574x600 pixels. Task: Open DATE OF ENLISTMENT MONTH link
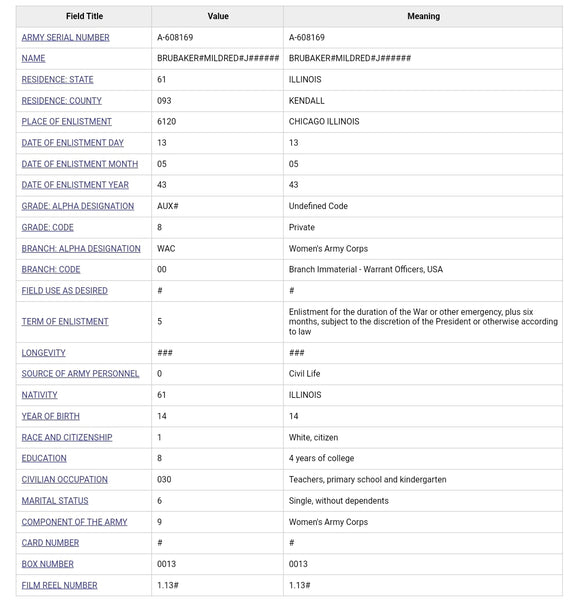point(80,164)
